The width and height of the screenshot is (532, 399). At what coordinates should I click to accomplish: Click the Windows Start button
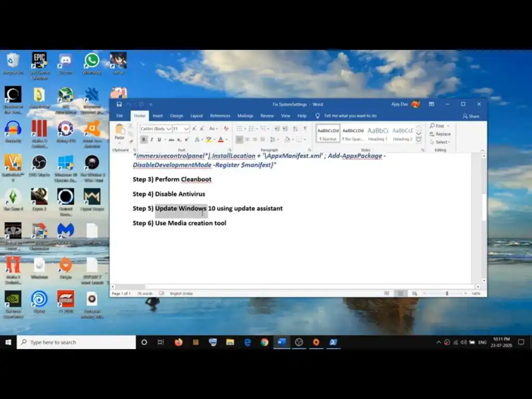[x=8, y=342]
